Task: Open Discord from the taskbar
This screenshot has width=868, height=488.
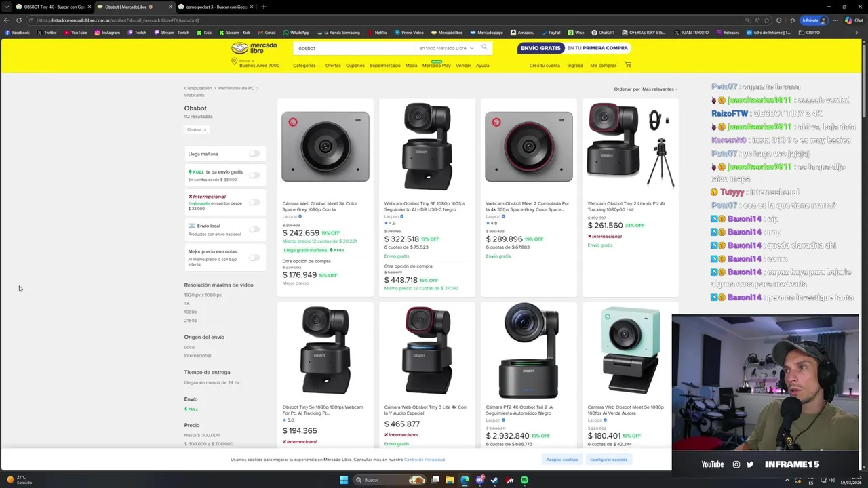Action: [x=479, y=480]
